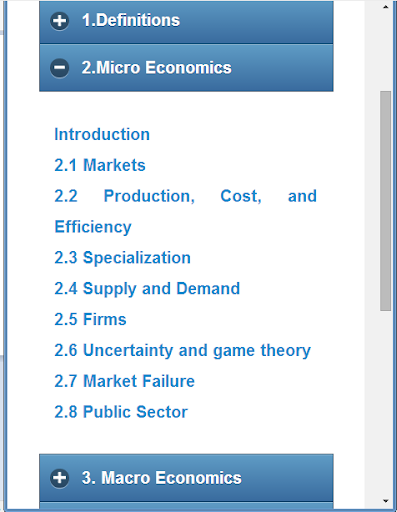Collapse Micro Economics using the minus icon
397x512 pixels.
coord(60,68)
